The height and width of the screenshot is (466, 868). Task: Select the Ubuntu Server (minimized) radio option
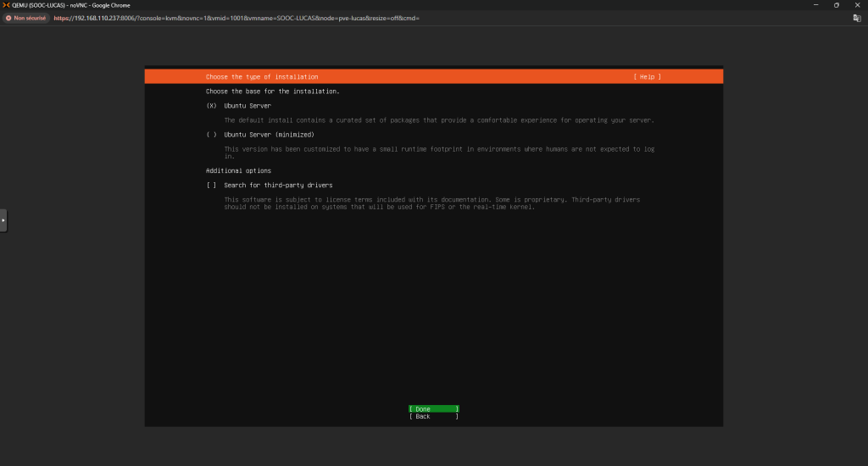[x=211, y=135]
